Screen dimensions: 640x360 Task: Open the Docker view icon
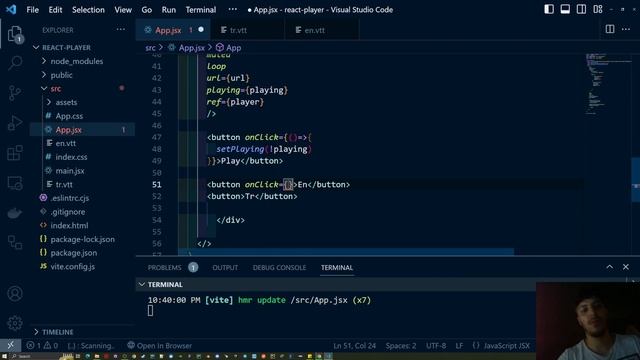[x=15, y=213]
